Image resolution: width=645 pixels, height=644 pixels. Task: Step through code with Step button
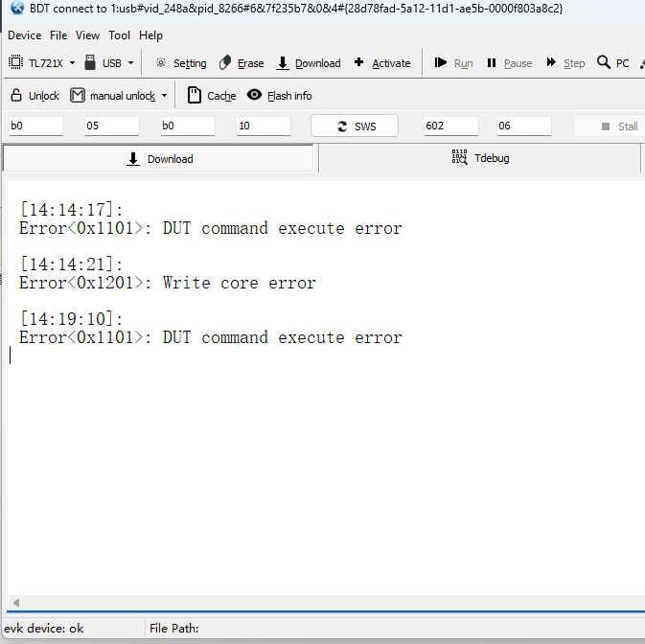point(552,63)
